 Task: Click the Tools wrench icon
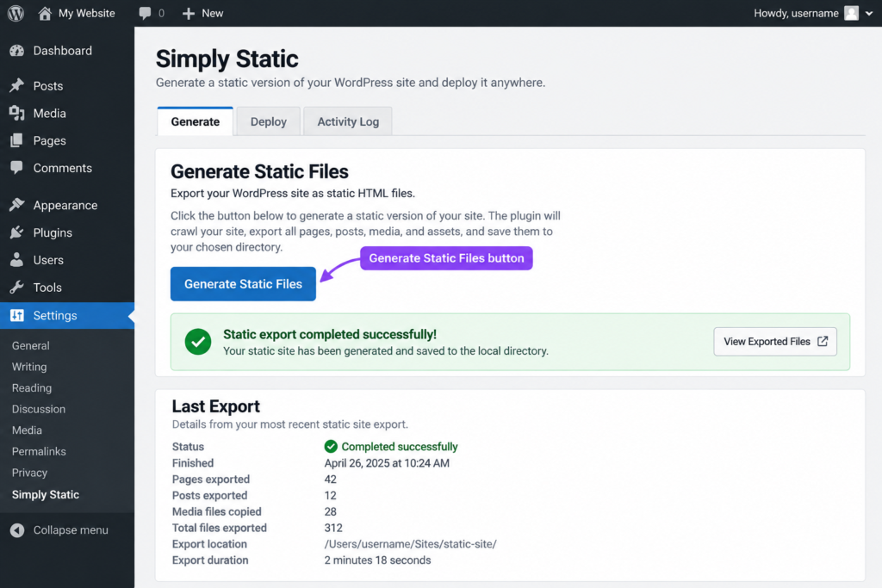point(17,288)
